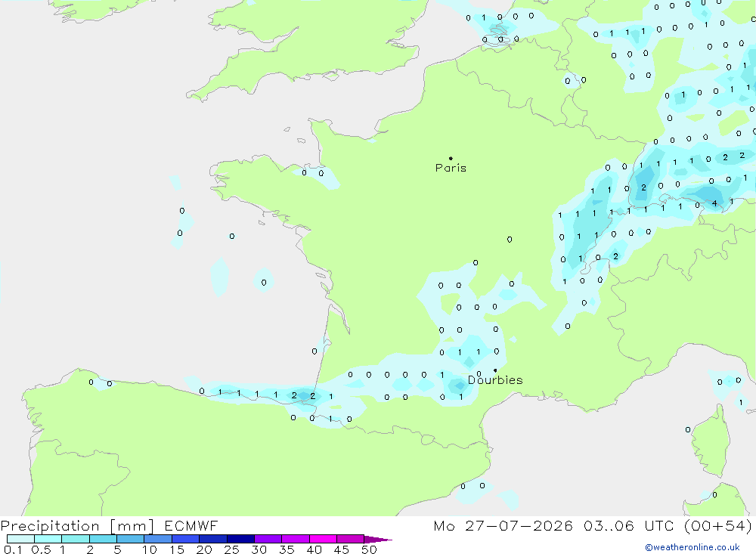Click the '4' precipitation value near Switzerland

coord(714,203)
